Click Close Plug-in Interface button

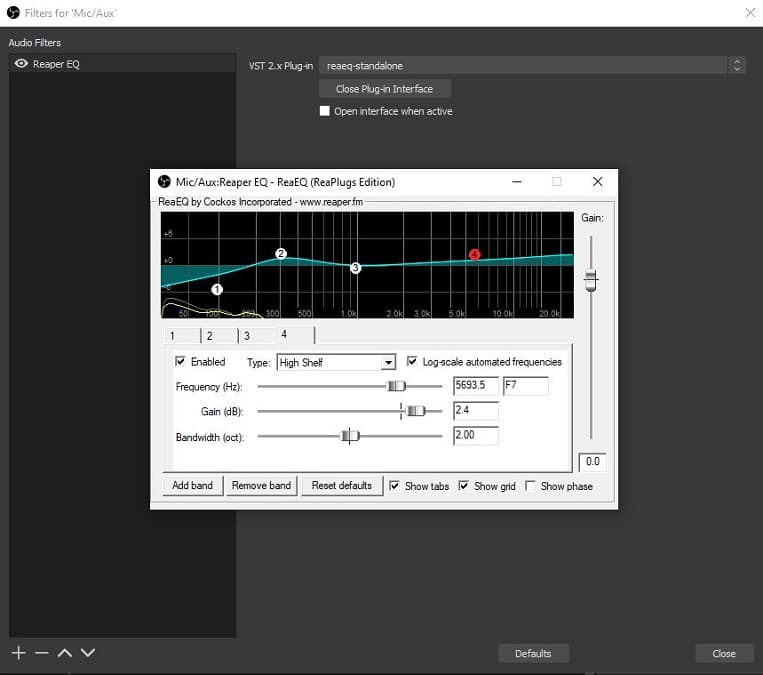384,89
